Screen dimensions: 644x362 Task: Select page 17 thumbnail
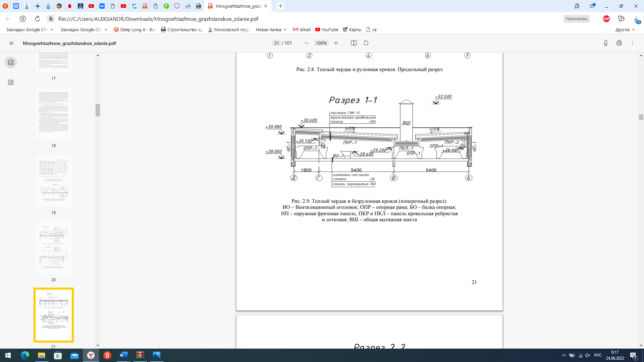coord(54,62)
